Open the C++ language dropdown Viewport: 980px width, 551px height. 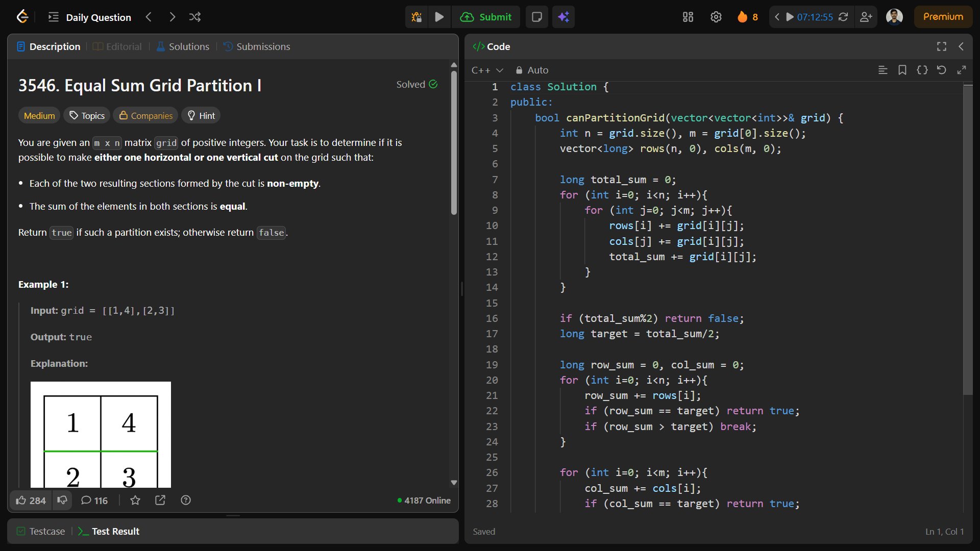click(487, 70)
